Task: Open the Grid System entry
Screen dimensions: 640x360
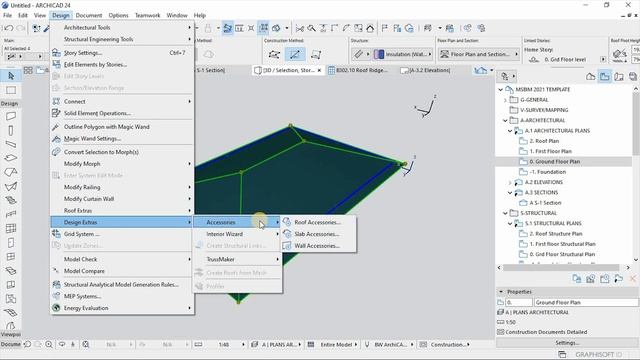Action: [122, 234]
